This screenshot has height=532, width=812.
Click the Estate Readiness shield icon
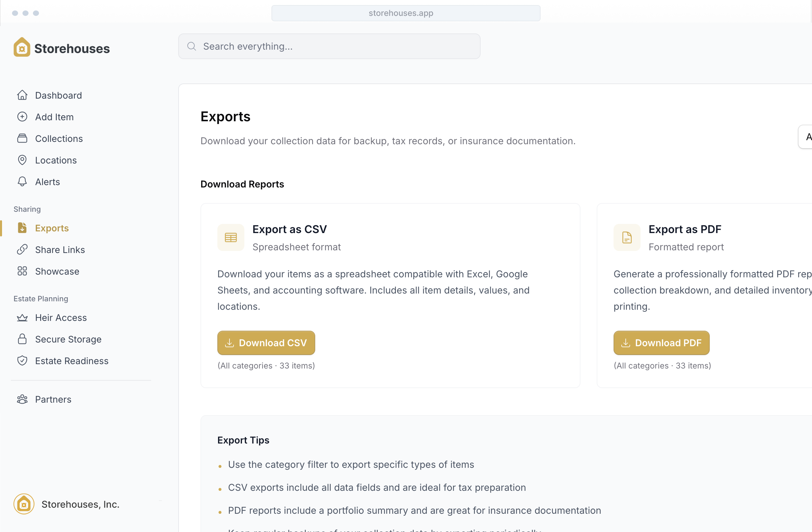tap(22, 361)
